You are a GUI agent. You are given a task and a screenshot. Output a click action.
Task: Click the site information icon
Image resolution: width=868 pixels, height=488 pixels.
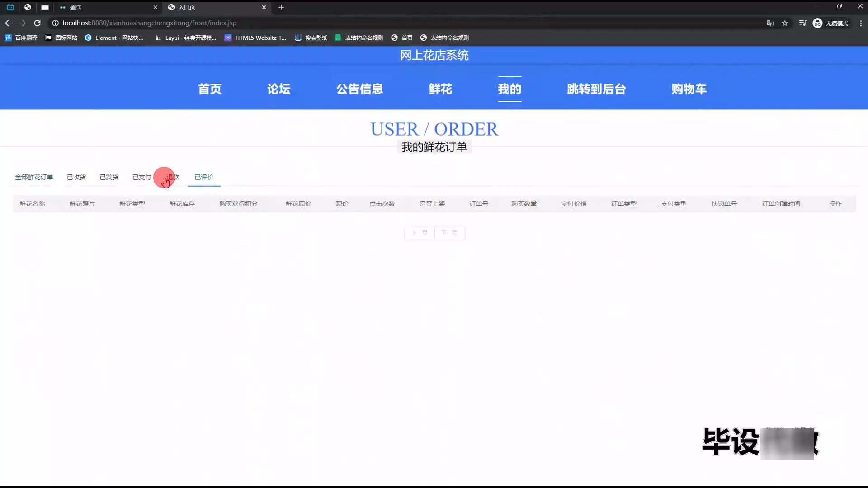pos(55,23)
